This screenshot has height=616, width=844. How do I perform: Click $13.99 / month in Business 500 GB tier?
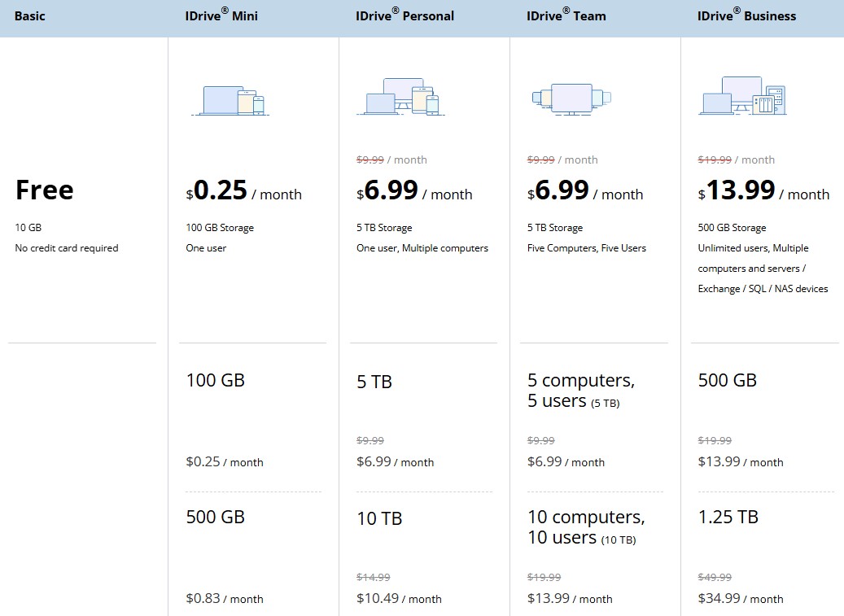(741, 462)
